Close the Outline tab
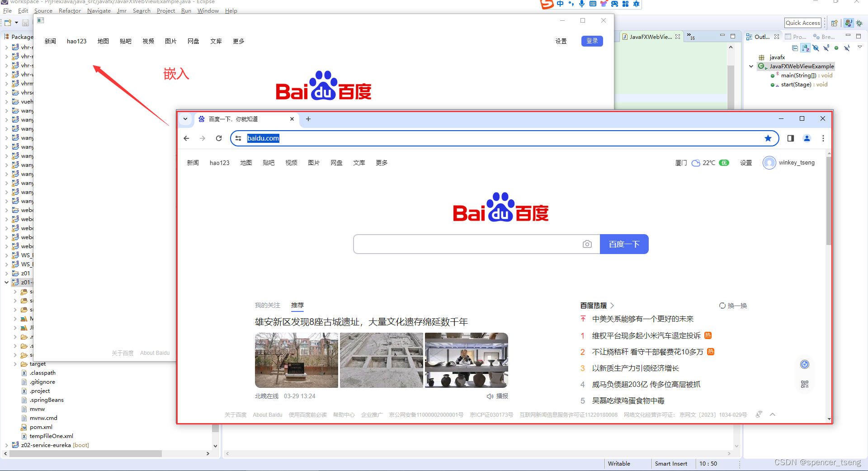Image resolution: width=868 pixels, height=471 pixels. coord(777,37)
